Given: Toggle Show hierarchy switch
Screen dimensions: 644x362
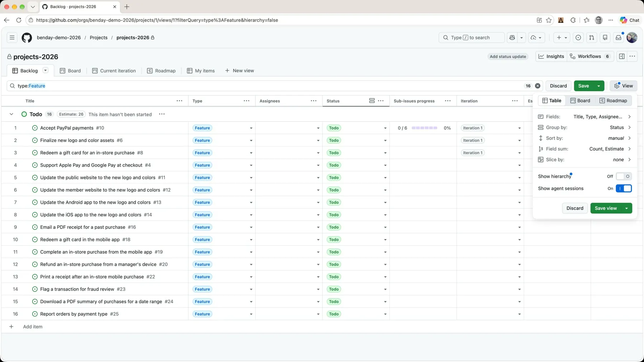Looking at the screenshot, I should coord(624,176).
